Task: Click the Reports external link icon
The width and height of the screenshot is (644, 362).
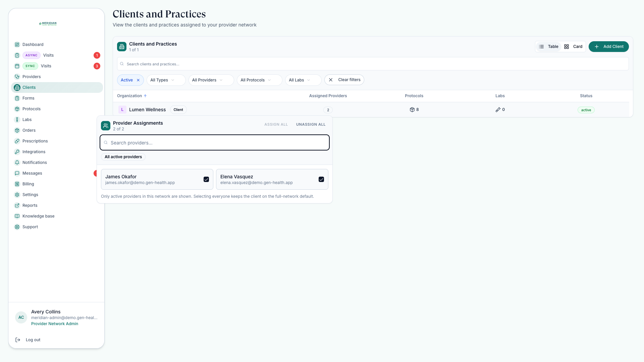Action: click(x=17, y=205)
